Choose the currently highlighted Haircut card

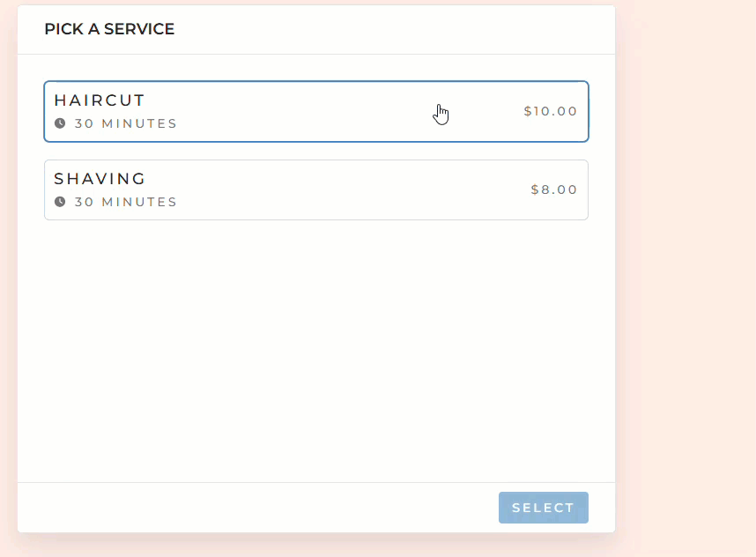tap(316, 111)
